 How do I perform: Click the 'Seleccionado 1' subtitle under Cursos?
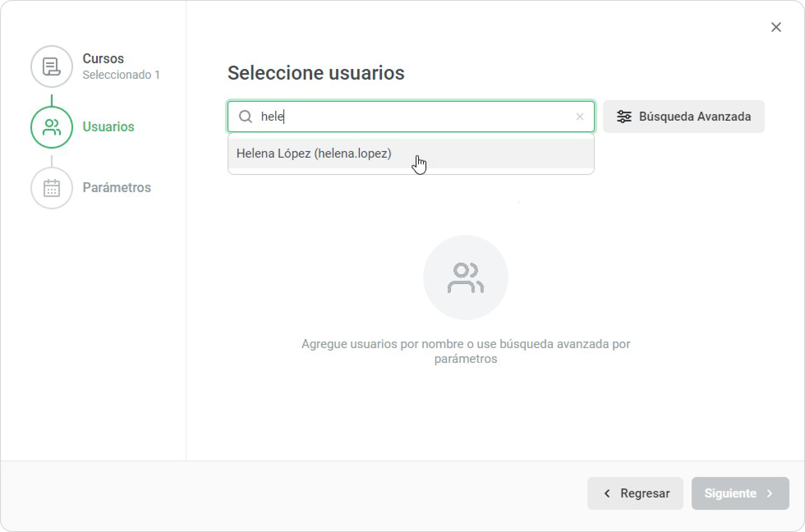coord(121,75)
